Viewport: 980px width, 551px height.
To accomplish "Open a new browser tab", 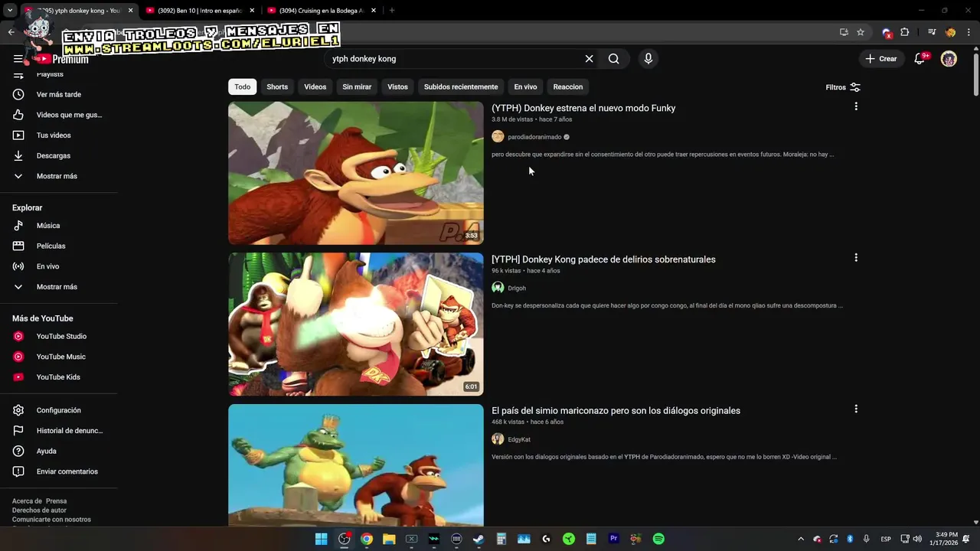I will pos(392,11).
